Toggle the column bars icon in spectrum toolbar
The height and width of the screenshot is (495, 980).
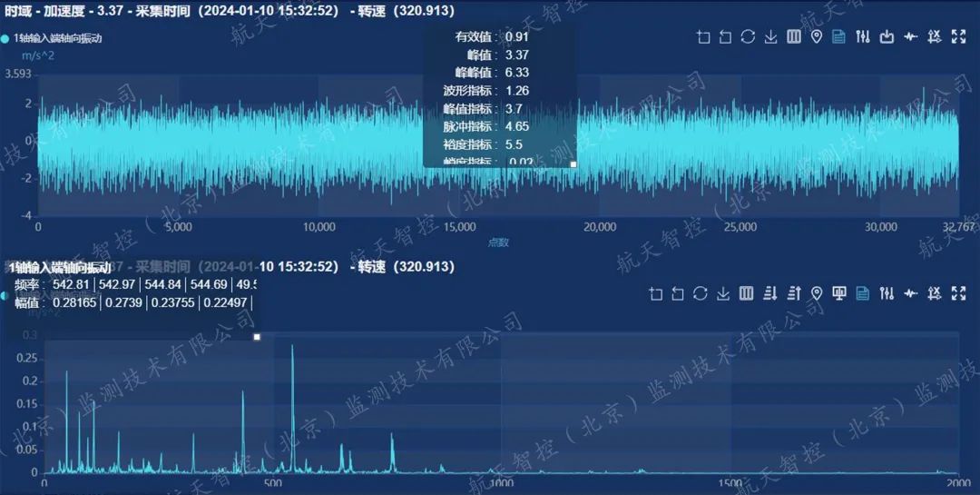(747, 293)
